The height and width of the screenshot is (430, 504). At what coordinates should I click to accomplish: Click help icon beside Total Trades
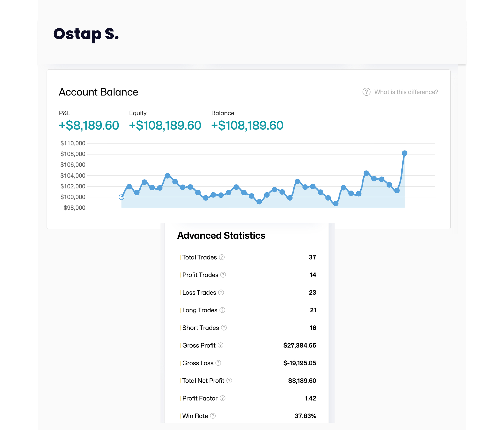pos(221,257)
